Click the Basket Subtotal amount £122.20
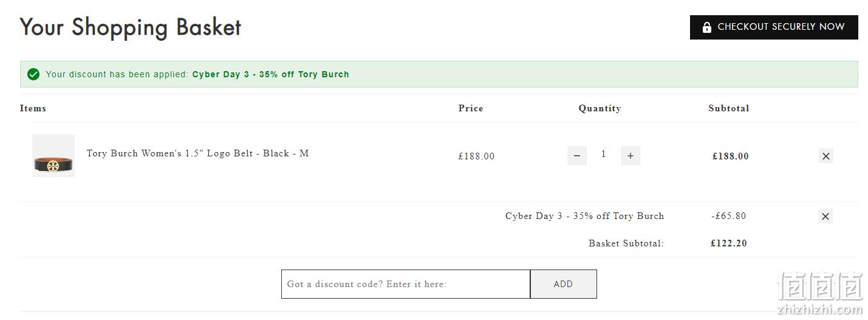The width and height of the screenshot is (868, 320). (729, 243)
